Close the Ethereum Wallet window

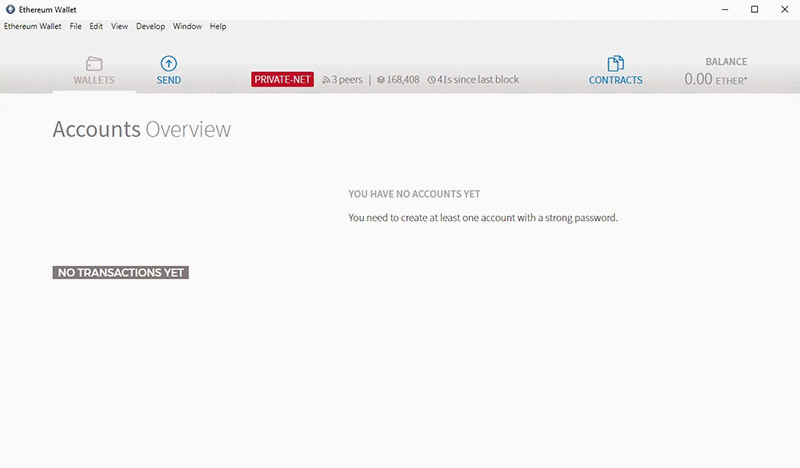[x=785, y=10]
